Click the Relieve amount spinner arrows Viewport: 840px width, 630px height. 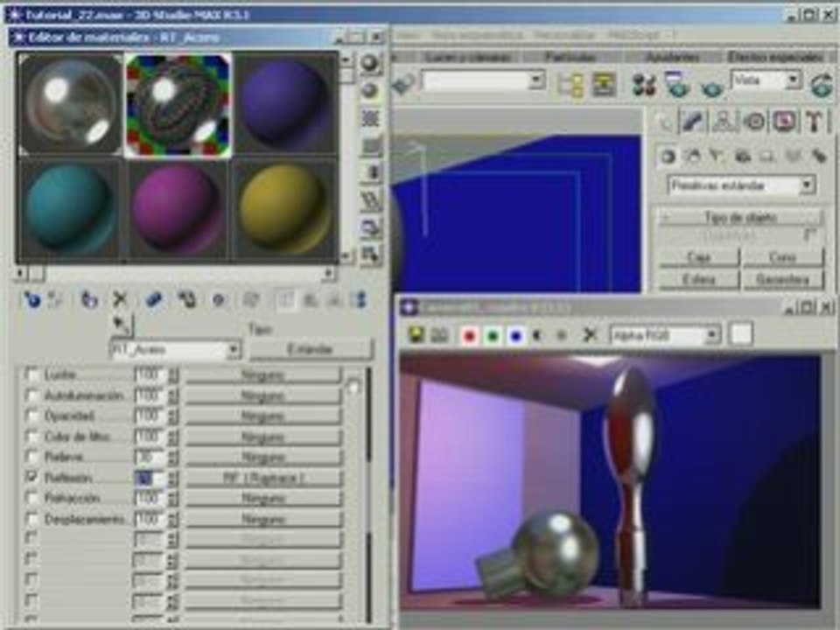172,458
